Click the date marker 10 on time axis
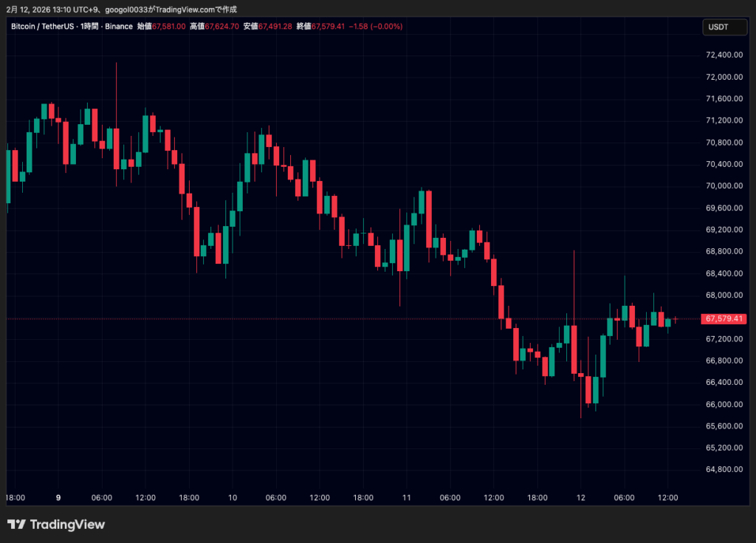This screenshot has width=756, height=543. [x=232, y=498]
